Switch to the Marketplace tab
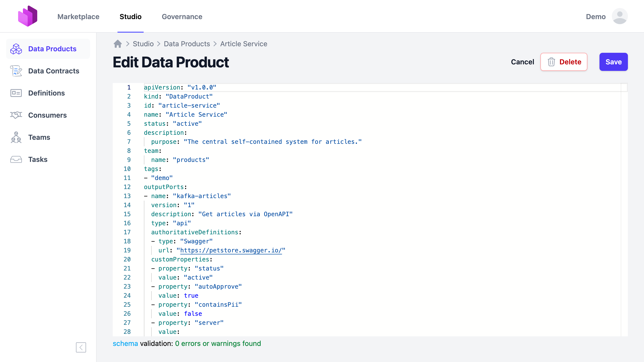 [78, 17]
